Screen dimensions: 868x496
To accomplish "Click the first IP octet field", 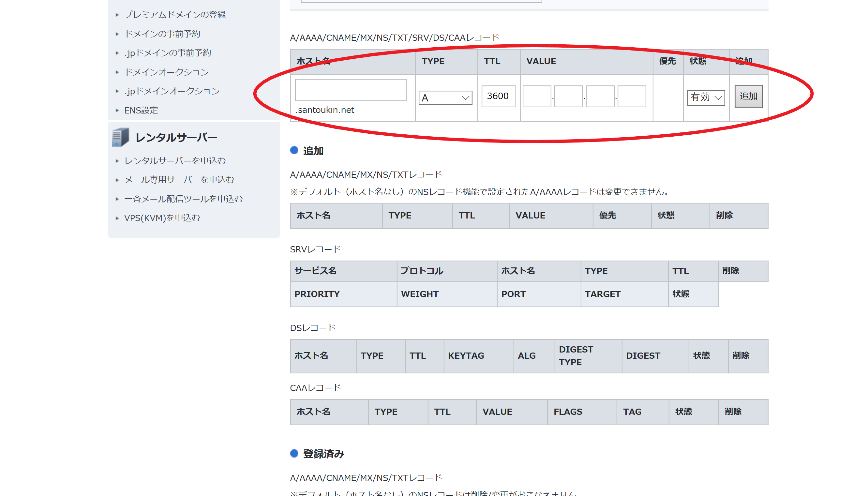I will [536, 97].
